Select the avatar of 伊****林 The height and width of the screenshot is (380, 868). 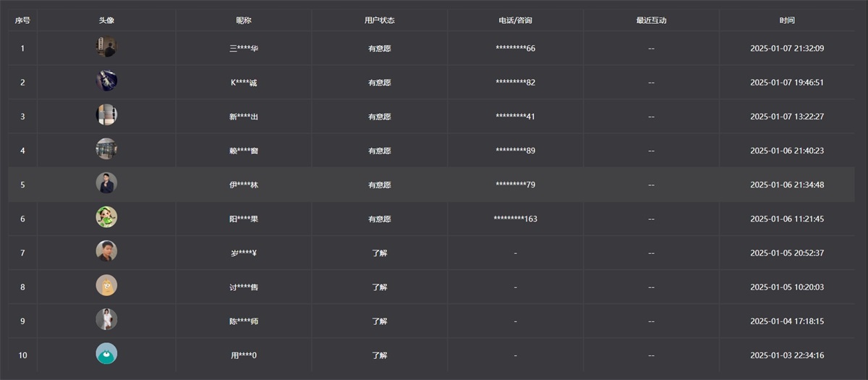[106, 184]
